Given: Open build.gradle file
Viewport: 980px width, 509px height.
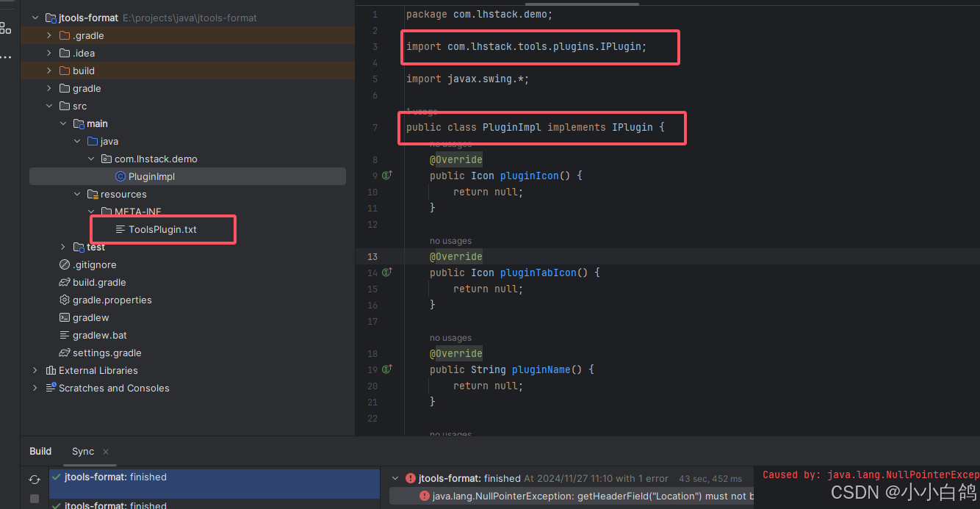Looking at the screenshot, I should pyautogui.click(x=99, y=282).
